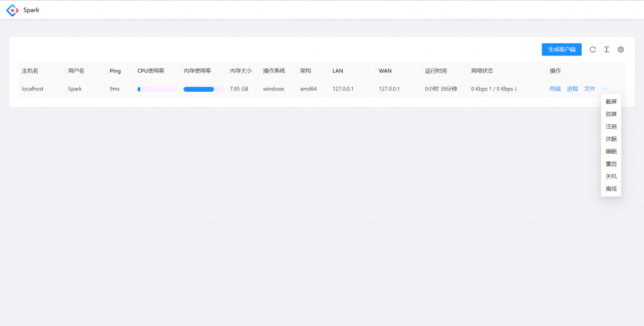The image size is (644, 326).
Task: Select 离线 in the dropdown menu
Action: (611, 189)
